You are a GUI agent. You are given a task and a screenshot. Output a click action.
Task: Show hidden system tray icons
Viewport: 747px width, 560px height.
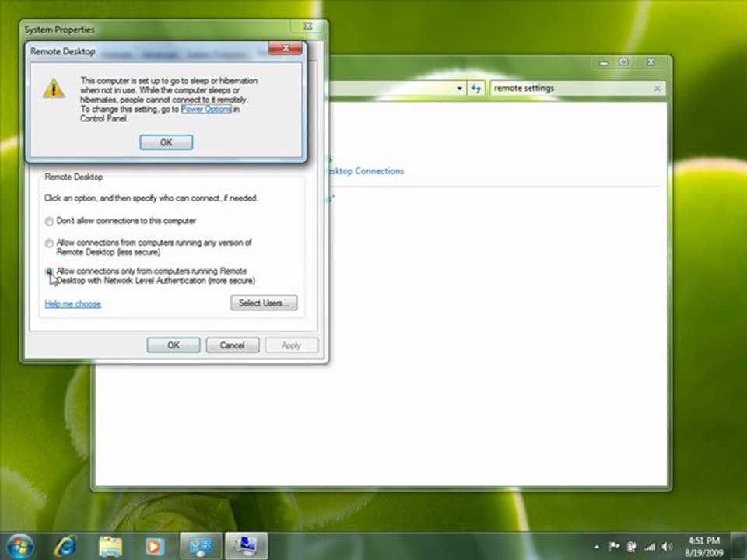click(x=597, y=547)
